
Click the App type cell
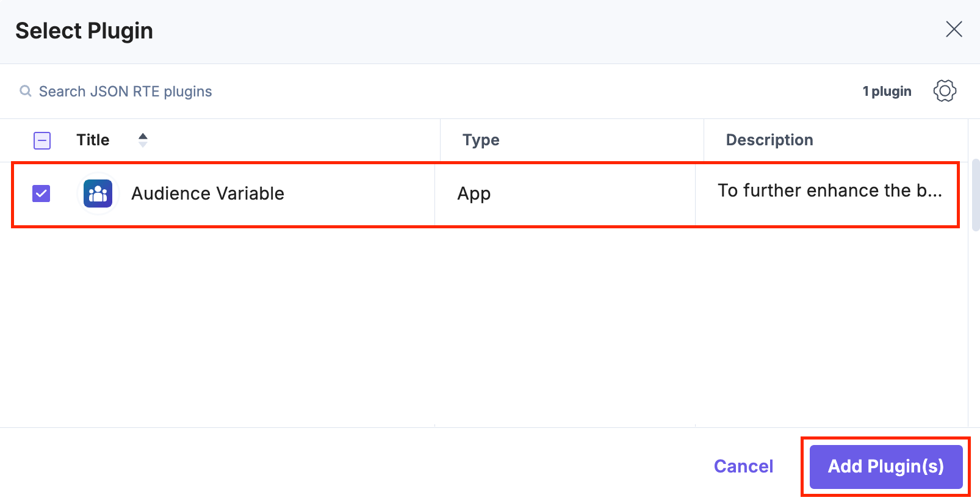[474, 194]
